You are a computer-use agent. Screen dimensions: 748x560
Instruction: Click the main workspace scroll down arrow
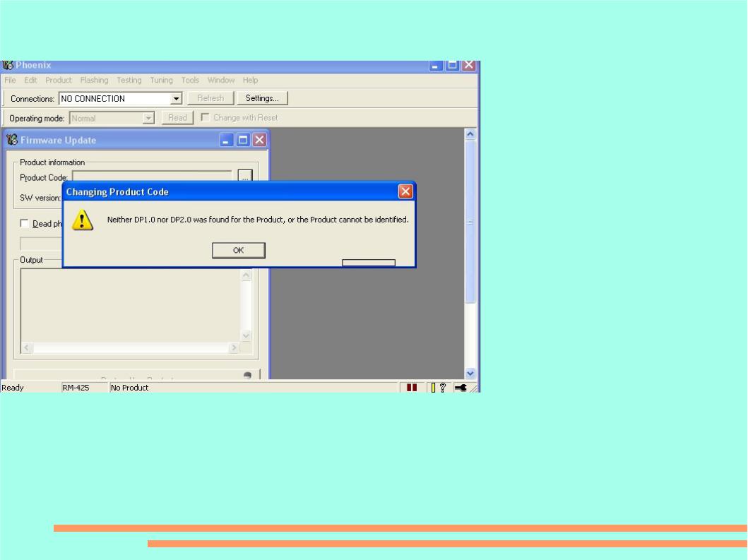(x=470, y=373)
